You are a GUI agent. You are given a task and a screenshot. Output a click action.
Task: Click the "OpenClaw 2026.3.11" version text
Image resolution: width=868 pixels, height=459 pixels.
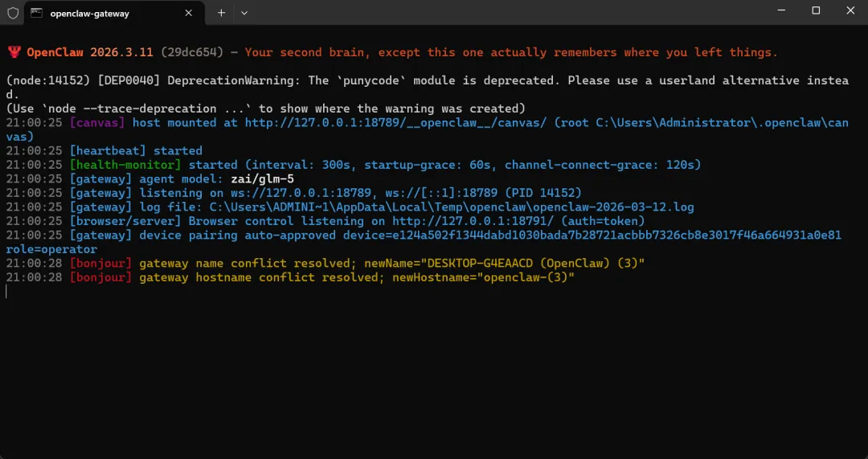coord(90,52)
